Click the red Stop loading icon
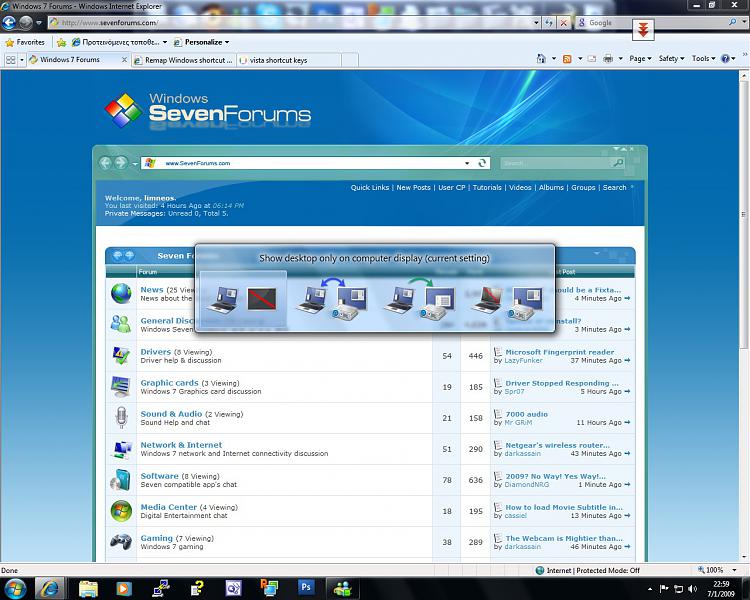The height and width of the screenshot is (600, 750). pos(564,22)
